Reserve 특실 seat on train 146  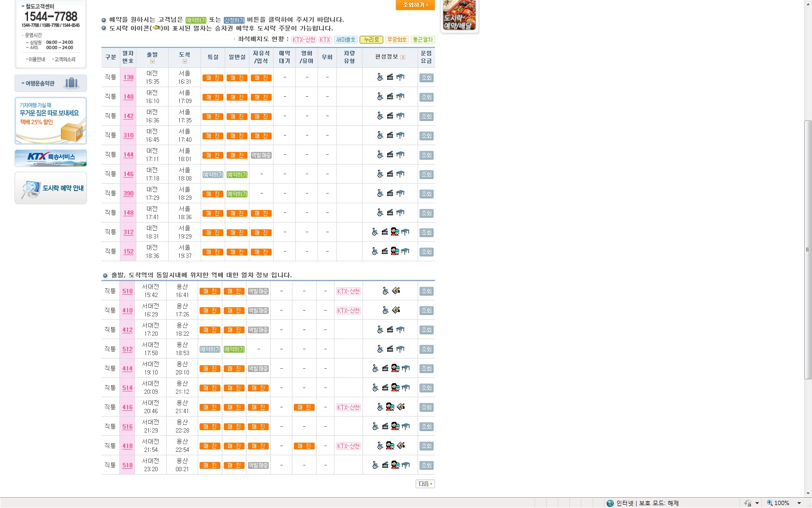pyautogui.click(x=213, y=175)
